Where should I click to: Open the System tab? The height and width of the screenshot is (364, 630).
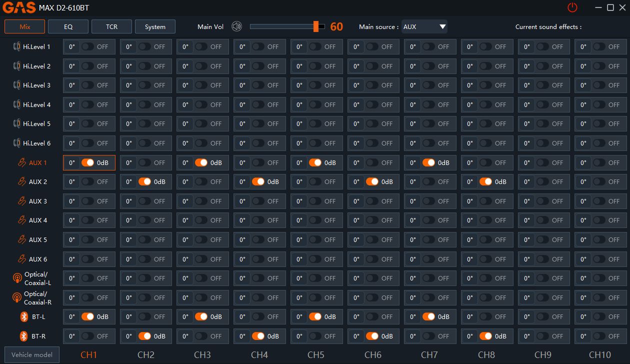click(x=155, y=26)
